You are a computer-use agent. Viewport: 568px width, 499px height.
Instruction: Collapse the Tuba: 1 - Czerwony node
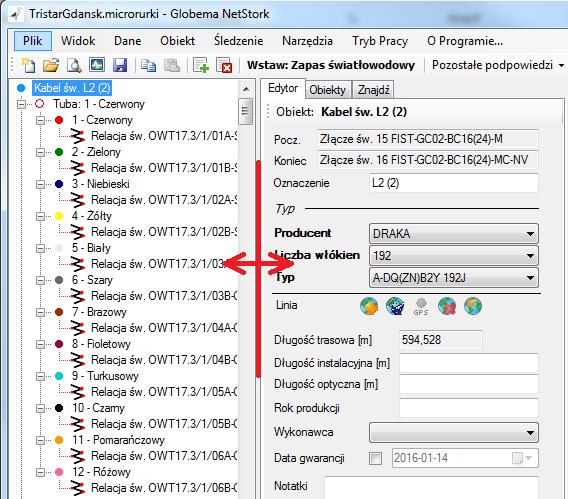[22, 104]
